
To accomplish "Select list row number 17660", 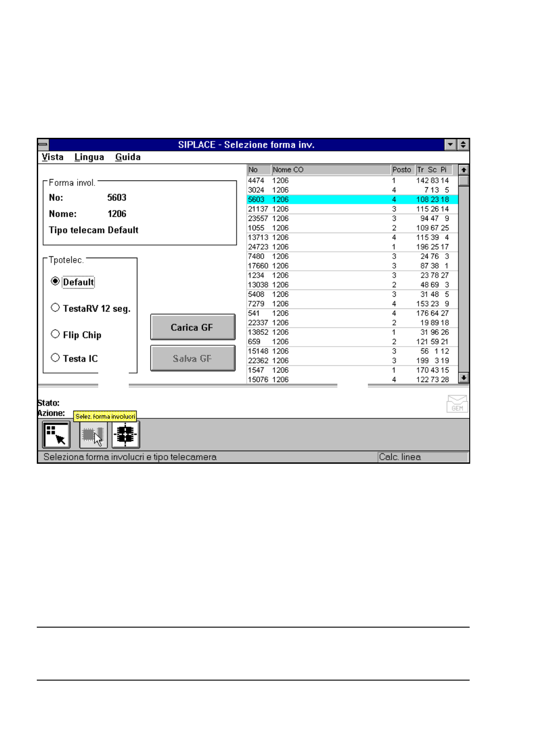I will [x=352, y=266].
